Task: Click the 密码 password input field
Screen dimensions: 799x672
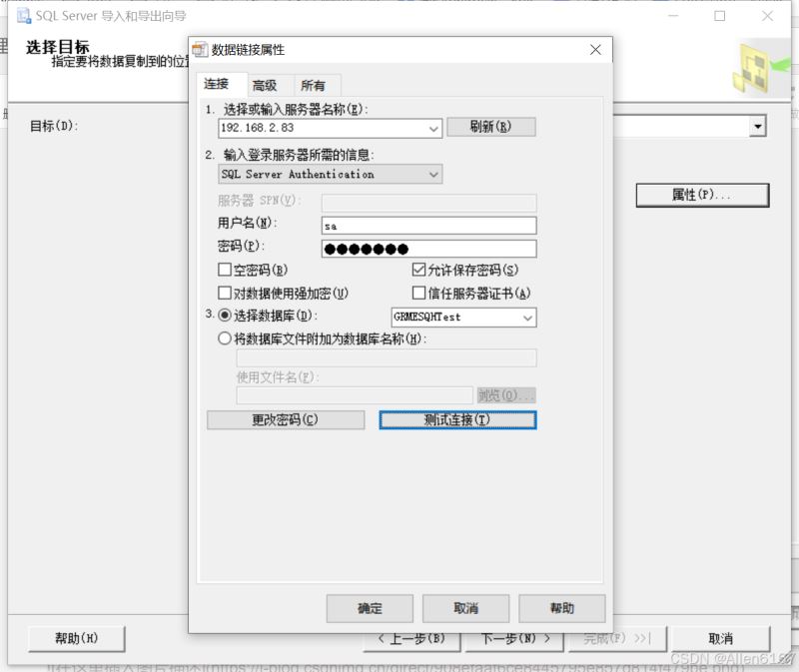Action: (x=428, y=249)
